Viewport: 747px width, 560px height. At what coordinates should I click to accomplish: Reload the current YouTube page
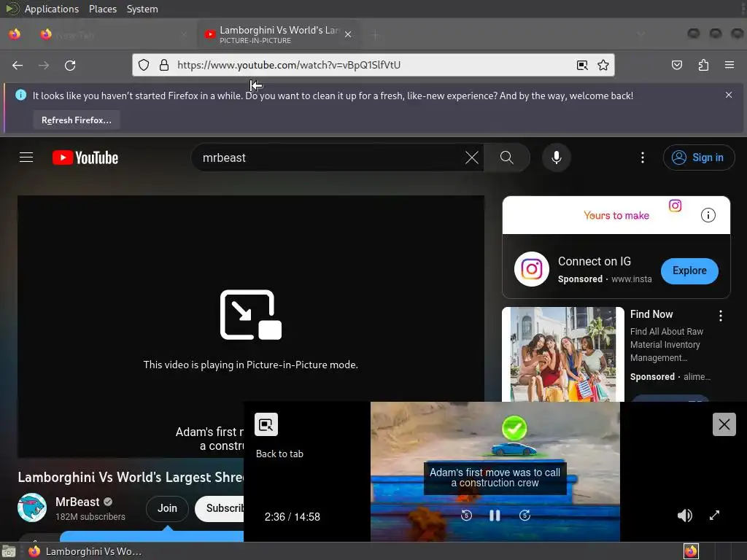pos(70,65)
